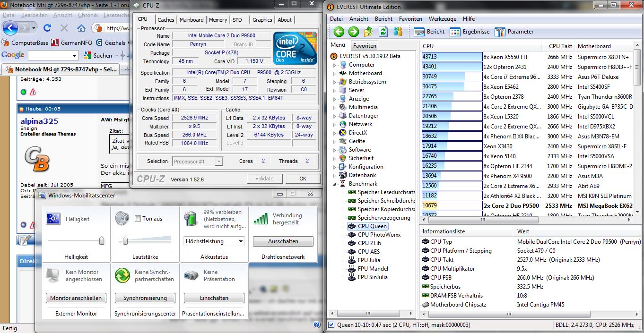644x333 pixels.
Task: Click the Helligkeit brightness icon in Mobilitätscenter
Action: [x=53, y=218]
